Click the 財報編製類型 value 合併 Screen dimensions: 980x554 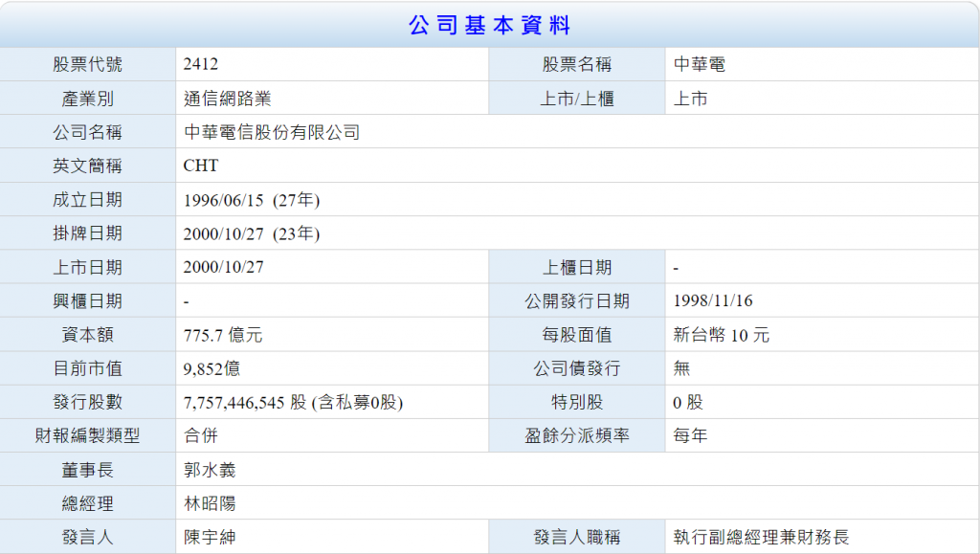[201, 436]
